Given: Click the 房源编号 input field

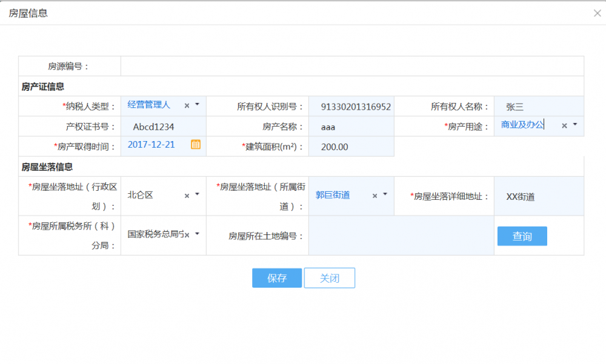Looking at the screenshot, I should click(x=351, y=66).
